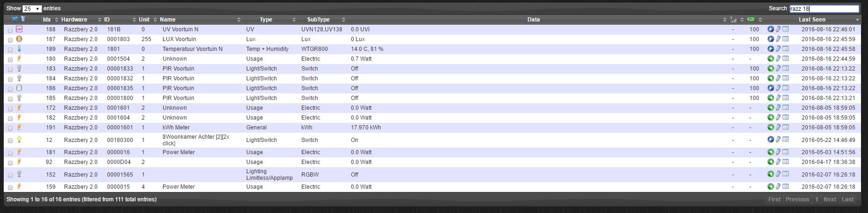The height and width of the screenshot is (213, 868).
Task: Sort by the signal strength column
Action: [x=733, y=19]
